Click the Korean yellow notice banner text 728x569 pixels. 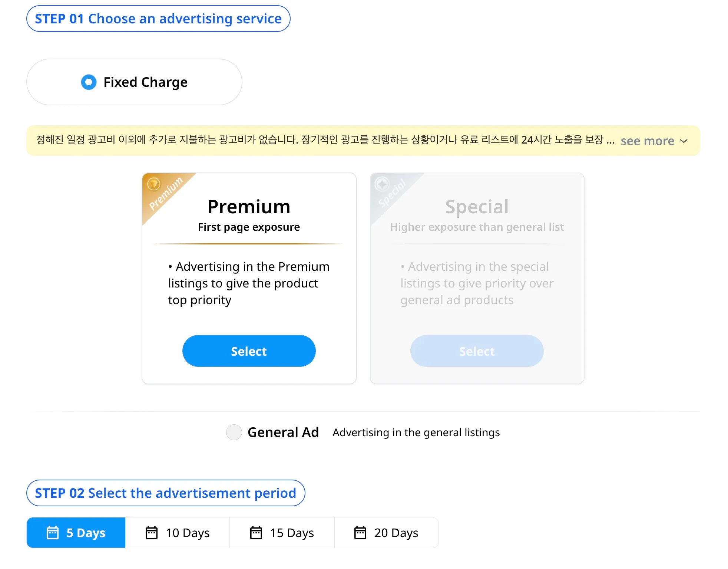(x=319, y=140)
